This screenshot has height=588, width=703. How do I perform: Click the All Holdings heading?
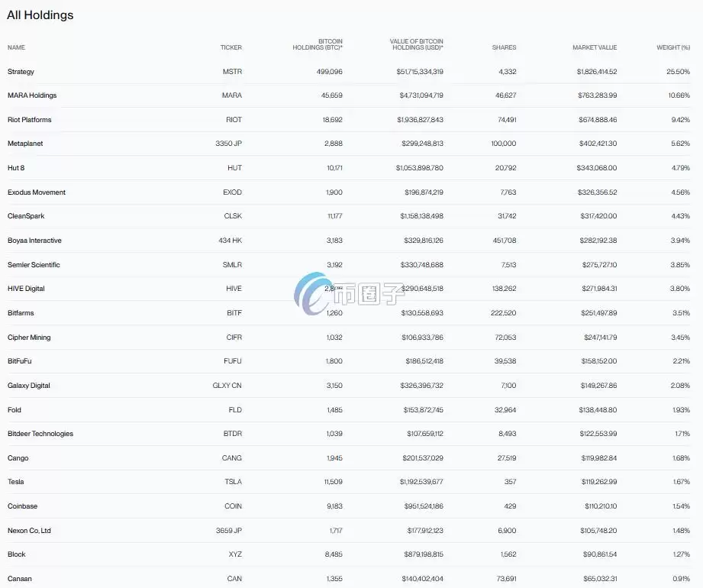pyautogui.click(x=40, y=15)
